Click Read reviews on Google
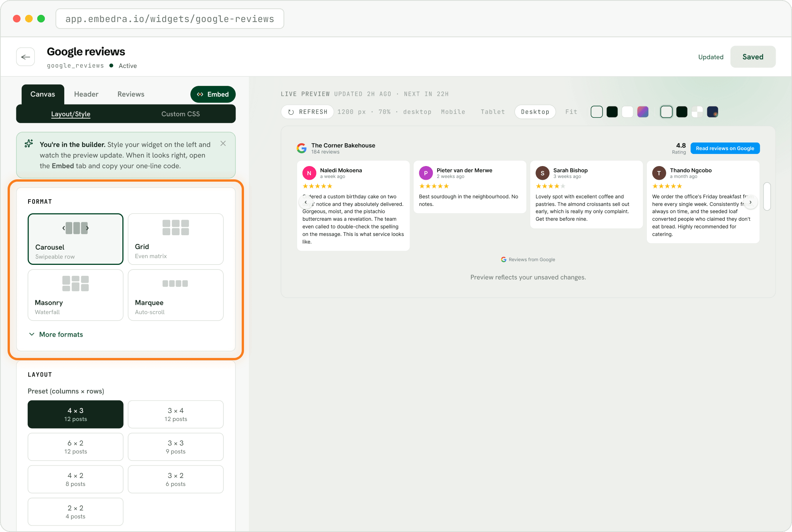 click(x=725, y=148)
